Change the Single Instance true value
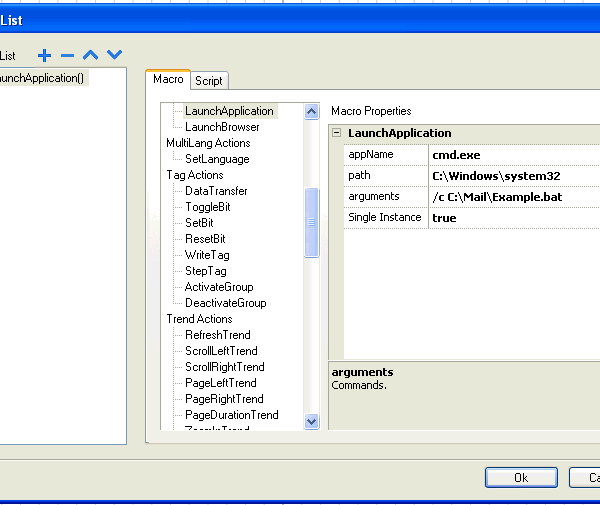The height and width of the screenshot is (505, 600). click(x=514, y=218)
